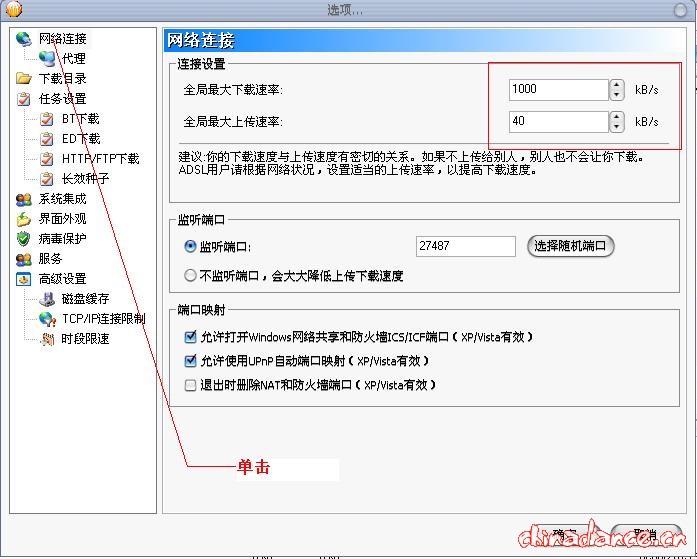697x559 pixels.
Task: Enable Windows网络共享和防火墙 ICS/ICF port checkbox
Action: click(191, 338)
